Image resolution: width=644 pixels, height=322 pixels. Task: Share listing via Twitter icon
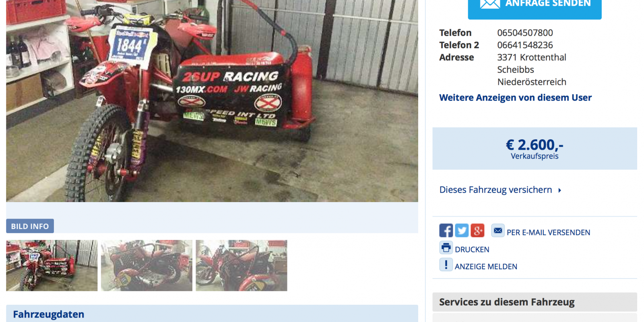point(462,231)
